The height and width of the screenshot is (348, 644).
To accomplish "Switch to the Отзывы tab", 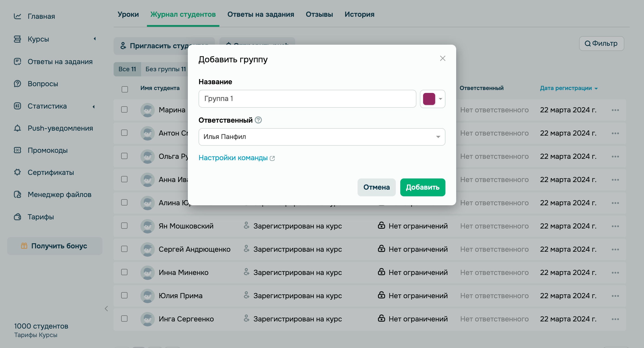I will point(319,15).
